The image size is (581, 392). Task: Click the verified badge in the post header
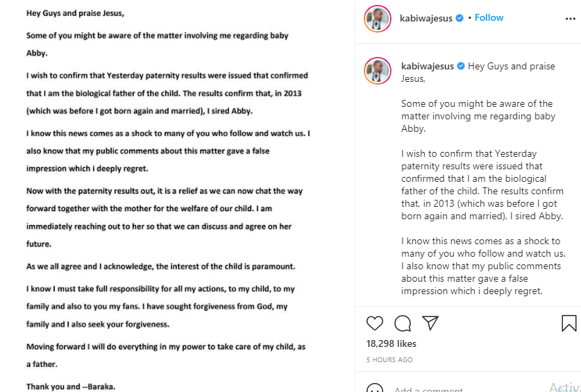(x=459, y=18)
